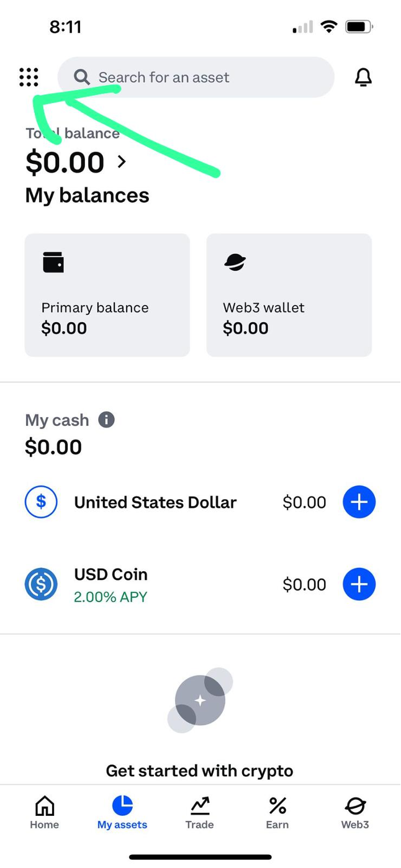Tap the Web3 wallet planet icon
The width and height of the screenshot is (401, 868).
tap(235, 263)
